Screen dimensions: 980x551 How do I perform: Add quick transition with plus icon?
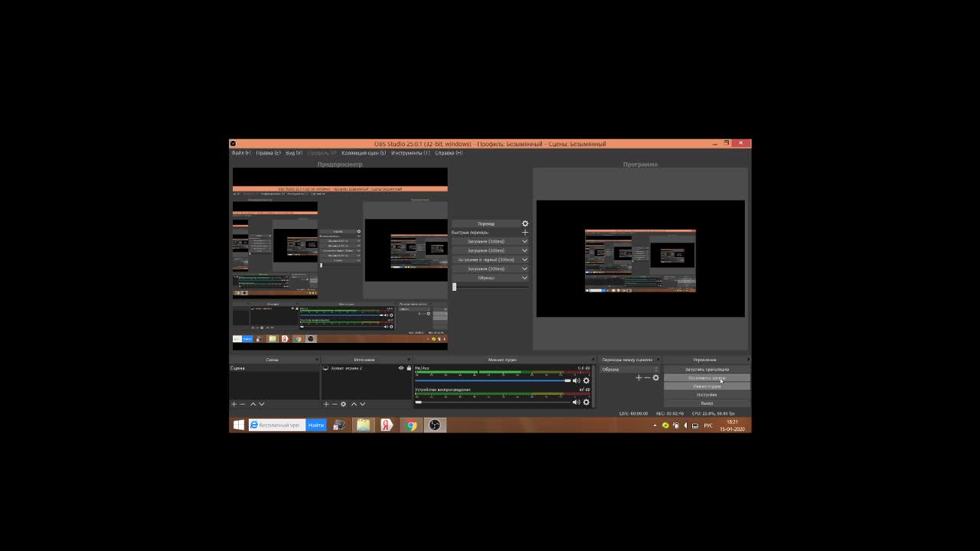point(525,232)
